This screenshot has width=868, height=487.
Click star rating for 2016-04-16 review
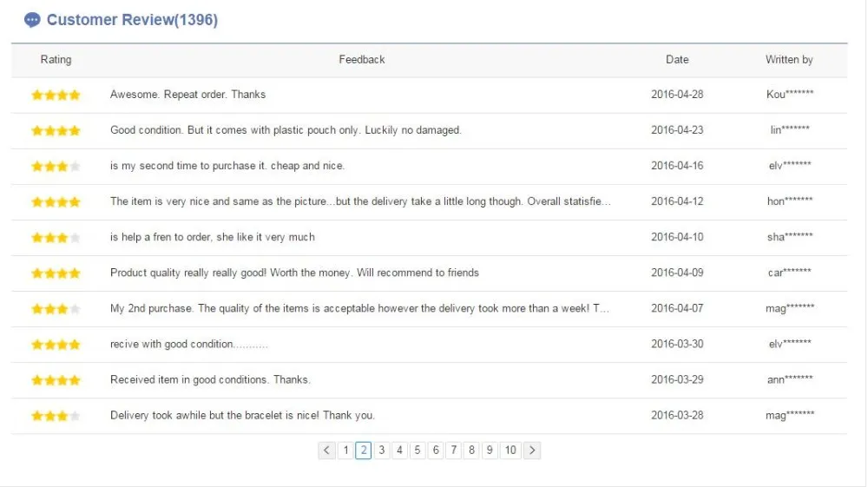tap(56, 167)
